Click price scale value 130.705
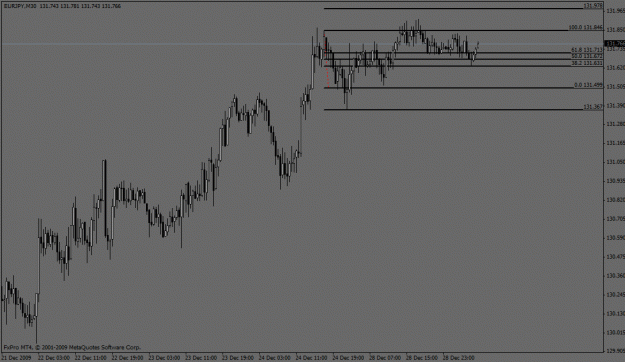The height and width of the screenshot is (362, 625). (x=615, y=219)
